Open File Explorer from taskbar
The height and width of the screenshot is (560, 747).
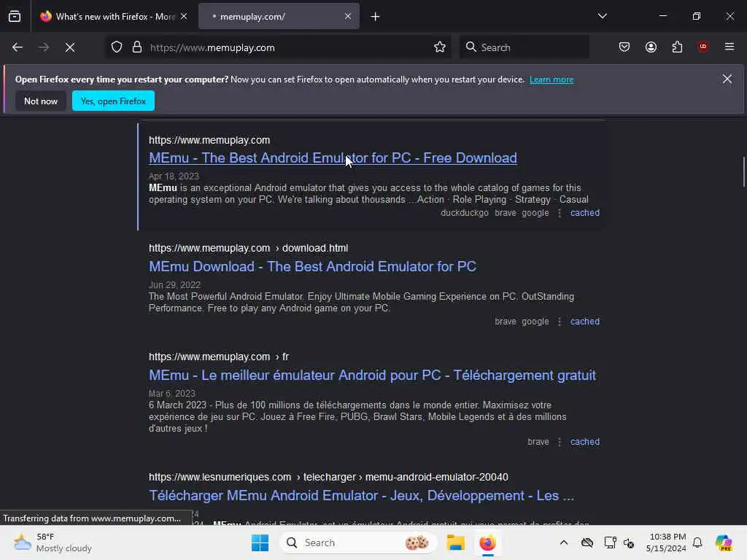tap(455, 542)
